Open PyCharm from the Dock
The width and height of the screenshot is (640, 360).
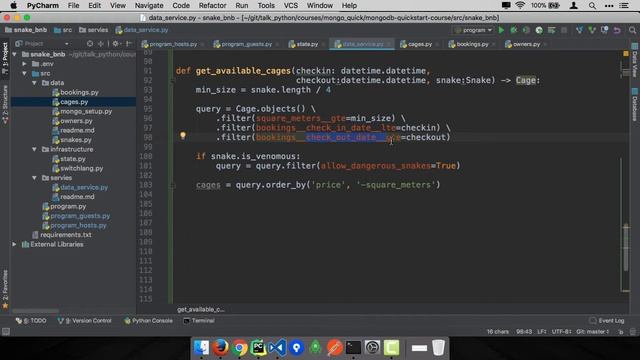click(258, 348)
